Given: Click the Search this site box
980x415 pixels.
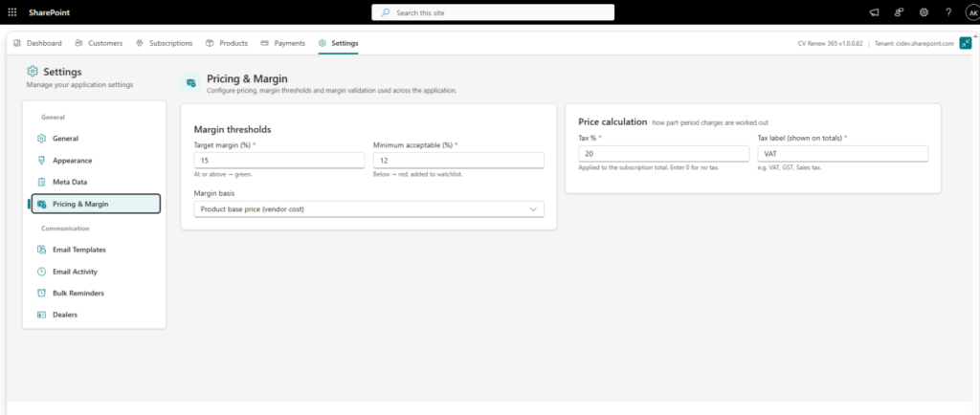Looking at the screenshot, I should click(493, 12).
